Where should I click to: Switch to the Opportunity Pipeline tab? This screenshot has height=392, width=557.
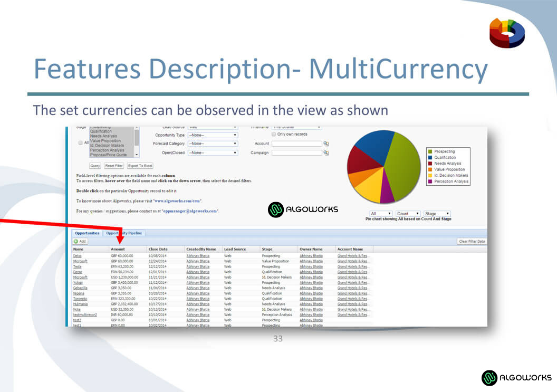pos(124,233)
